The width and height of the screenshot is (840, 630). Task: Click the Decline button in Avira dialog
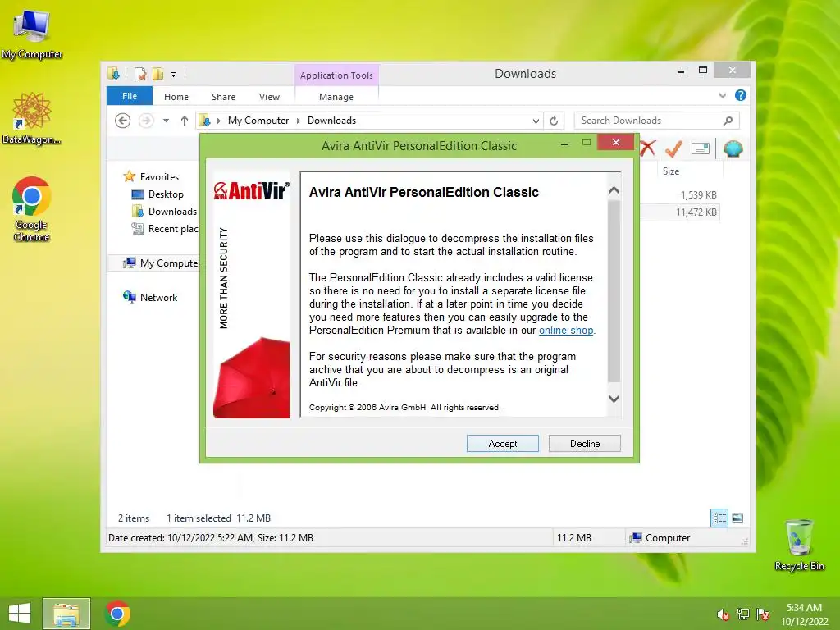pyautogui.click(x=584, y=444)
